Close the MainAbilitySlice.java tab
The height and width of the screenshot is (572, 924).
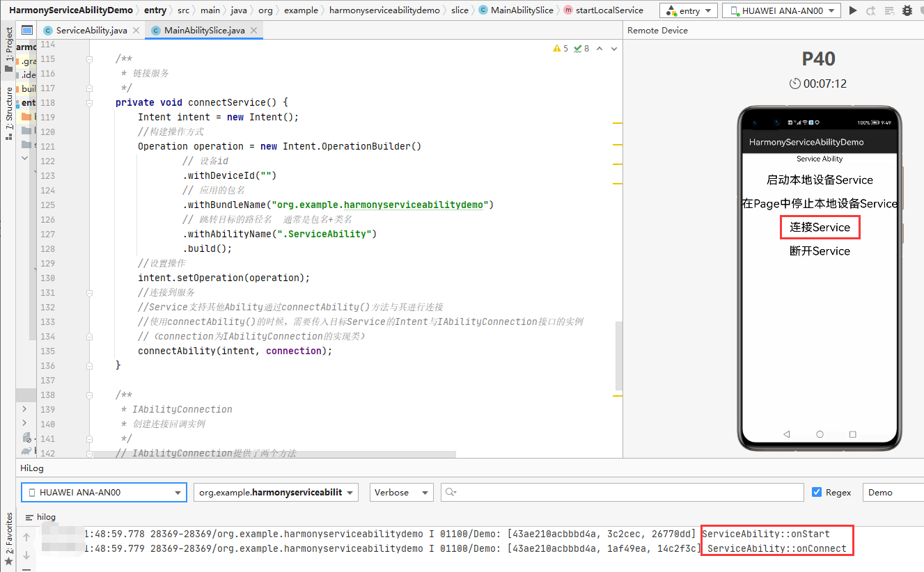[255, 31]
